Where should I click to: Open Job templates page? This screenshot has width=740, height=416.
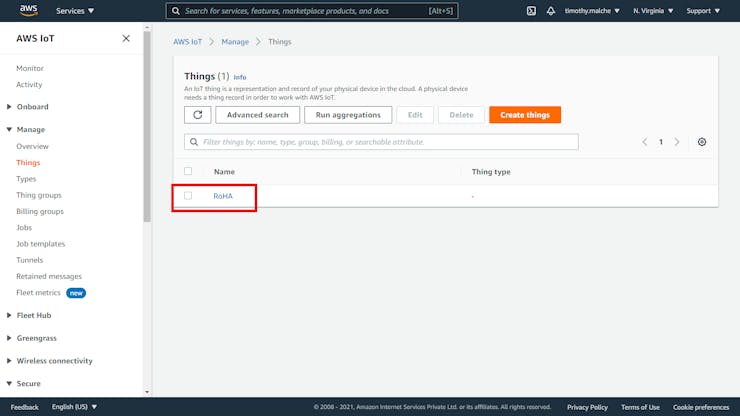(41, 244)
